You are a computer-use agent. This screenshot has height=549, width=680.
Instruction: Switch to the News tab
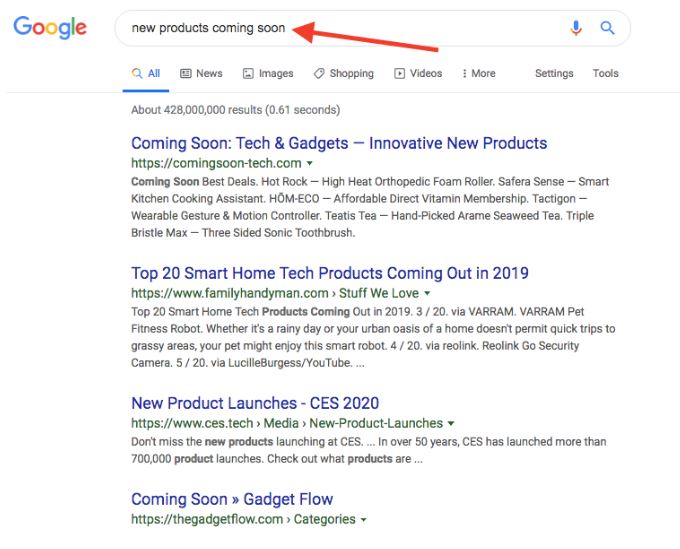(201, 74)
